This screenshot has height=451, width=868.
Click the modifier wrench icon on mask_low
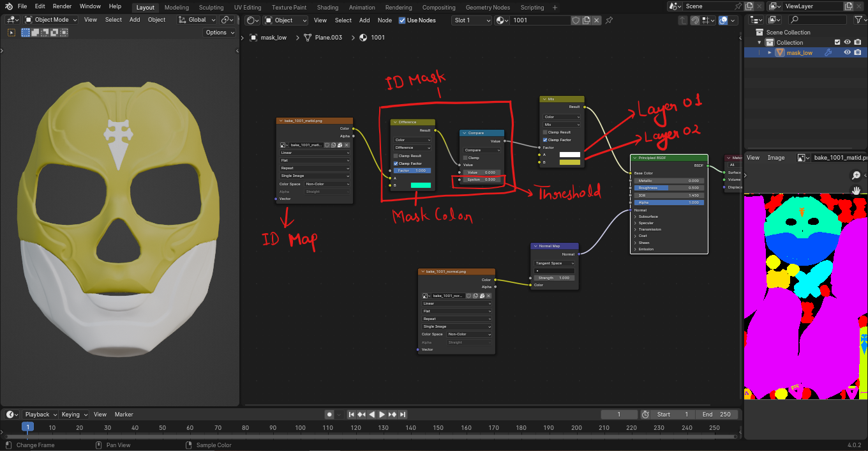click(828, 53)
